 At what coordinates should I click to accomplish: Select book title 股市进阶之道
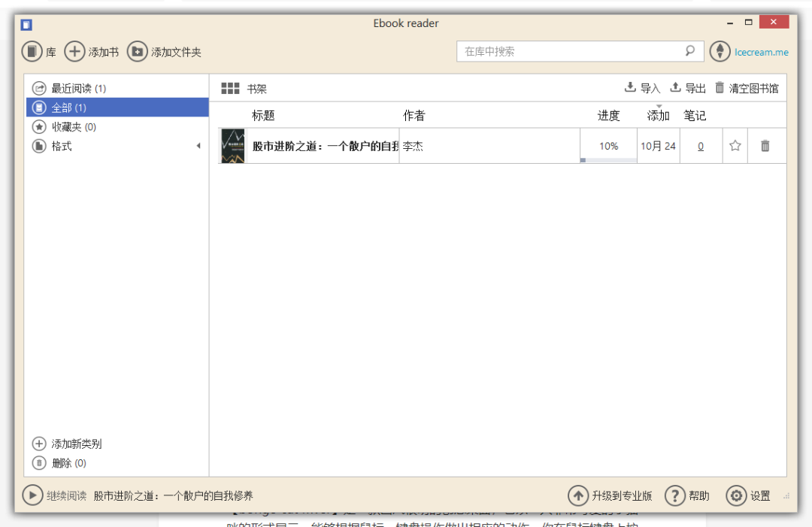[x=326, y=147]
